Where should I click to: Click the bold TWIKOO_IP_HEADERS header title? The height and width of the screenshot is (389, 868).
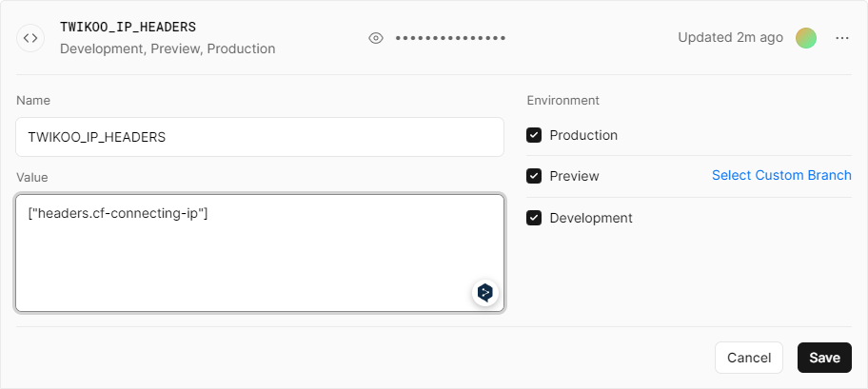128,27
